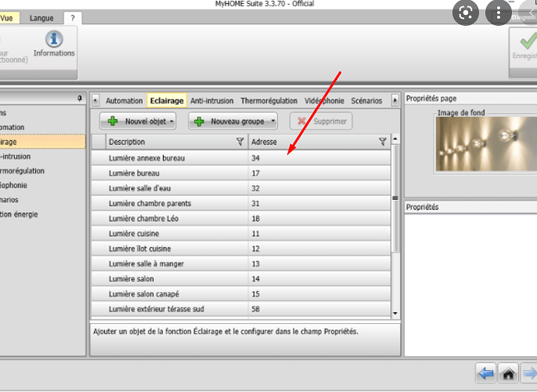Open the Nouvel objet dropdown arrow

[x=172, y=122]
